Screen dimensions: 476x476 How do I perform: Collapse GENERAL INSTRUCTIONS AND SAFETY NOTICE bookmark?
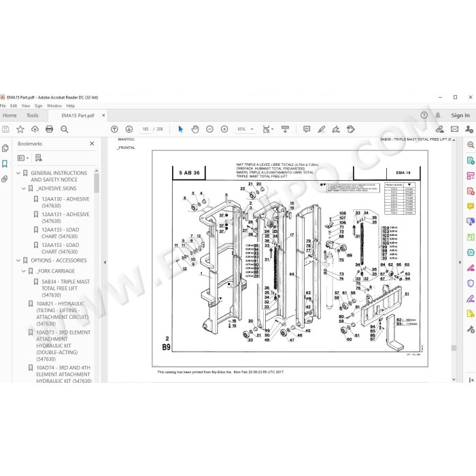tap(18, 173)
